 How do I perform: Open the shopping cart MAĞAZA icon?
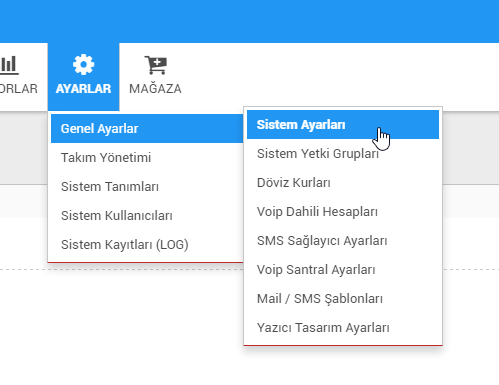point(156,65)
